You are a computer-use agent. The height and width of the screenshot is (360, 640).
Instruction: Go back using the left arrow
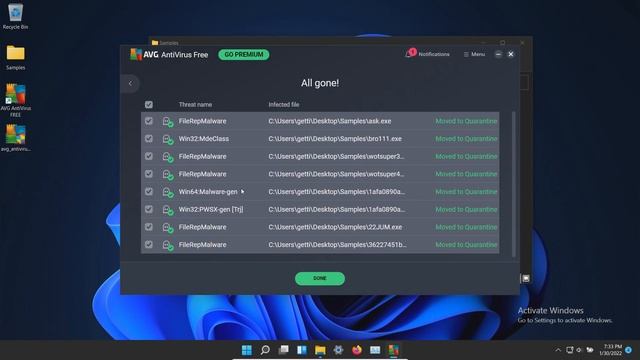(x=130, y=83)
